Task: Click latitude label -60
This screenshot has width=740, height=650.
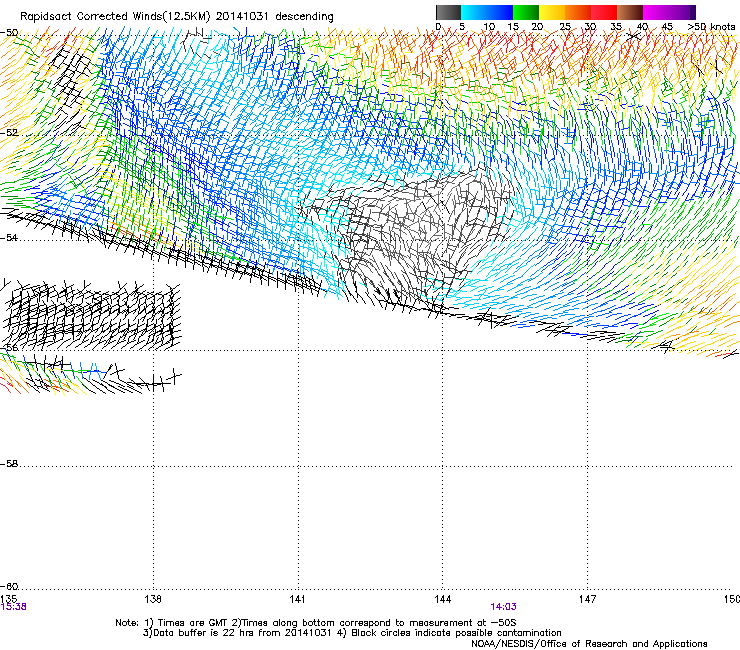Action: (9, 586)
